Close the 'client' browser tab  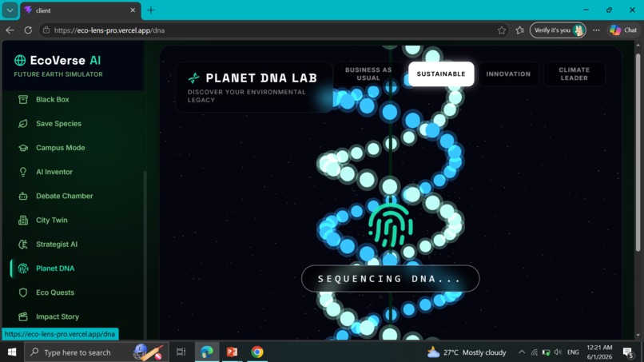(133, 10)
